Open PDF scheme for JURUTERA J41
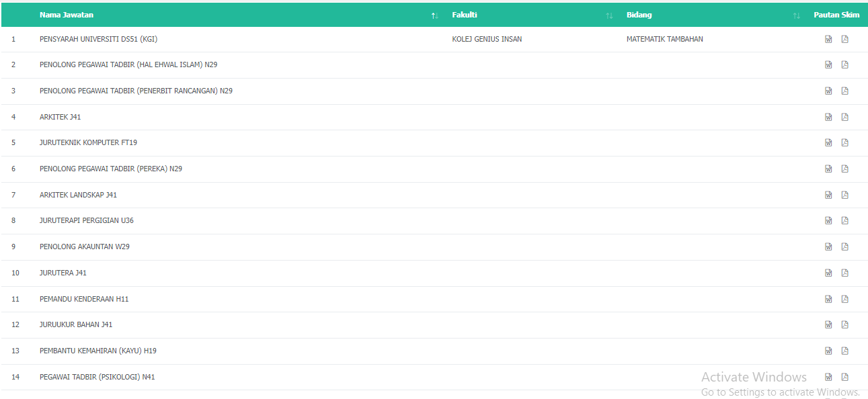This screenshot has width=868, height=399. point(845,273)
